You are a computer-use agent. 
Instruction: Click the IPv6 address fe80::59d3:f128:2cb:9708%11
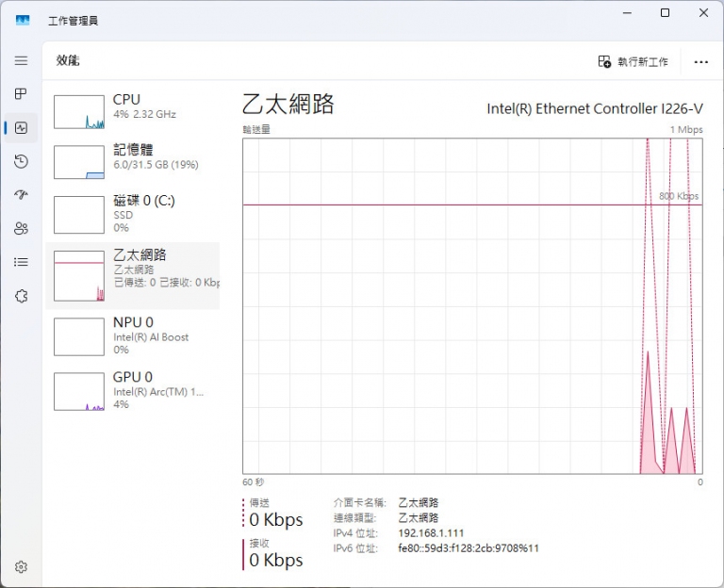click(x=469, y=548)
